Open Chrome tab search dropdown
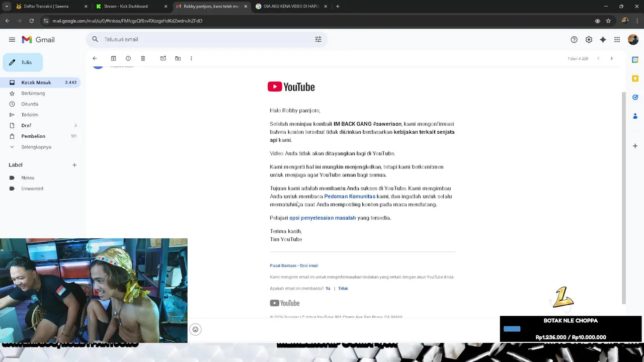644x362 pixels. pos(6,7)
